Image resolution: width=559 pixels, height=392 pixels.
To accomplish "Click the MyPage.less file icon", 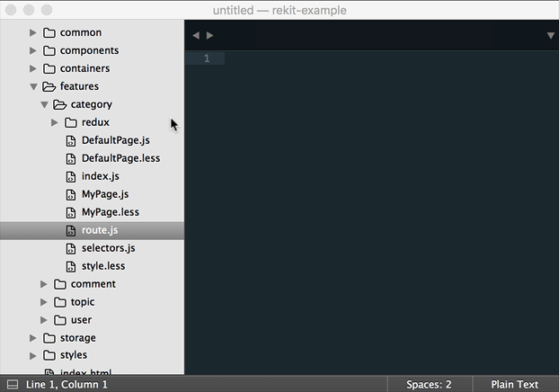I will [x=71, y=212].
